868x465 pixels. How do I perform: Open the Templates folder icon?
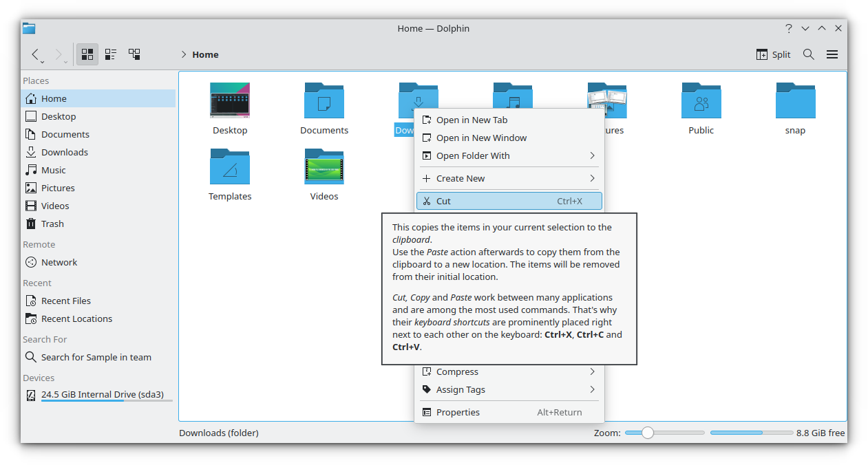coord(230,168)
